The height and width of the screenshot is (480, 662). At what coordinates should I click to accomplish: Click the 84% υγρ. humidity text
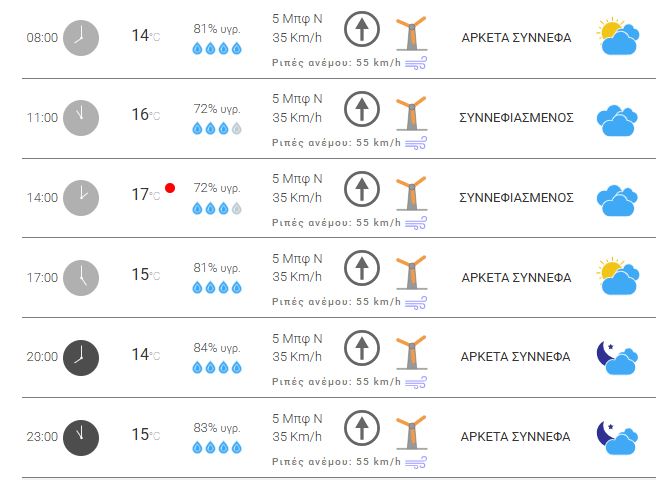[x=217, y=347]
